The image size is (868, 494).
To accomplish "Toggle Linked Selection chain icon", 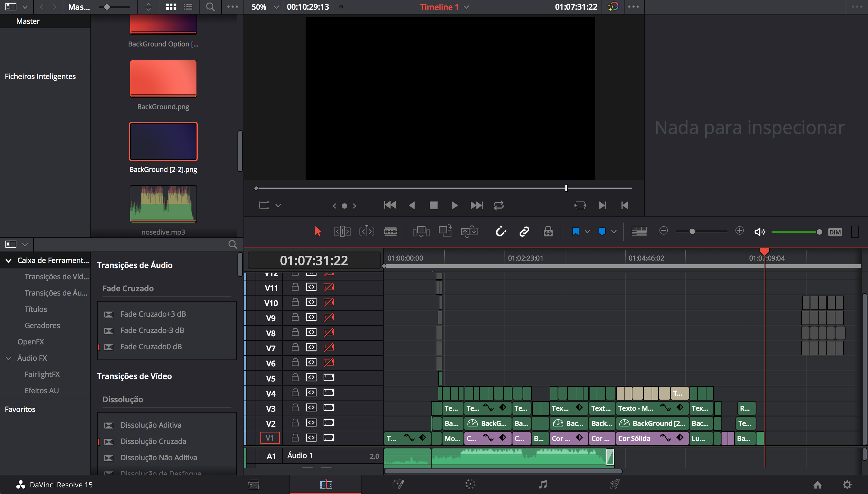I will 524,231.
